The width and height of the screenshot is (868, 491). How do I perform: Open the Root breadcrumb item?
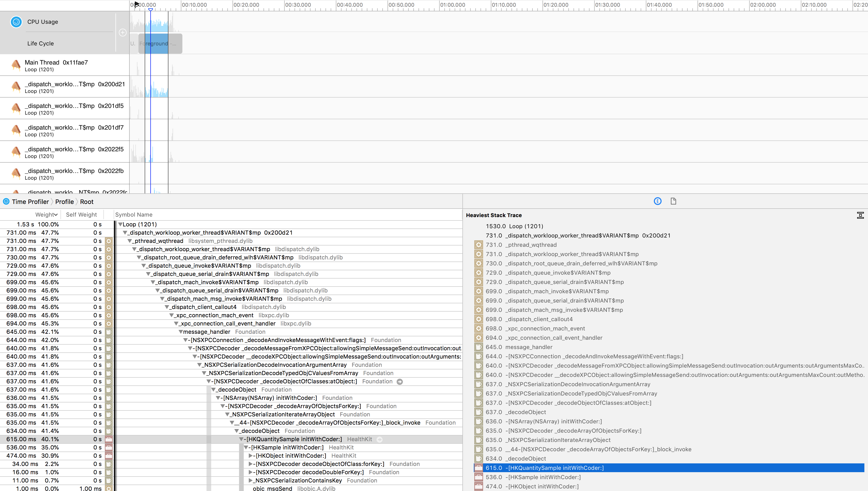point(87,202)
